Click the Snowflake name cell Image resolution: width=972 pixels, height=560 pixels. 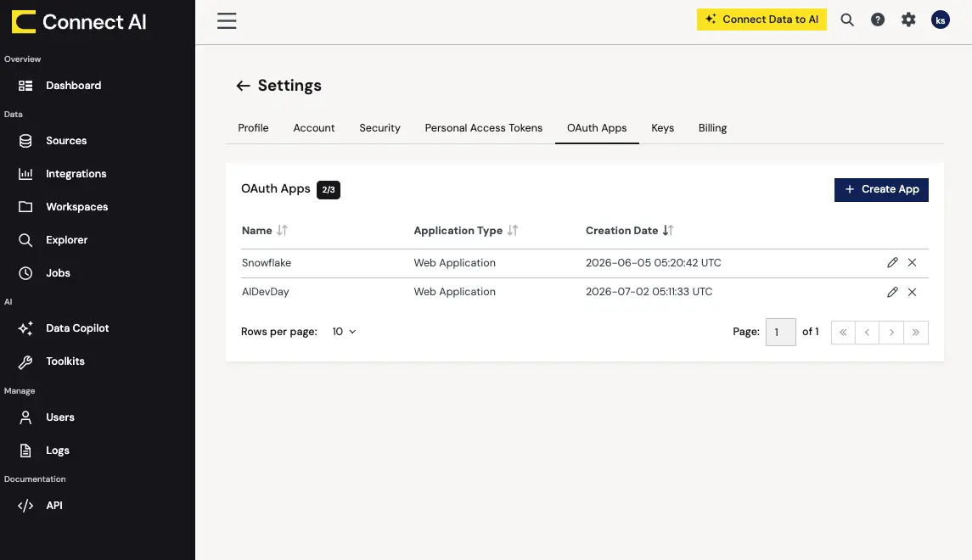[x=267, y=263]
